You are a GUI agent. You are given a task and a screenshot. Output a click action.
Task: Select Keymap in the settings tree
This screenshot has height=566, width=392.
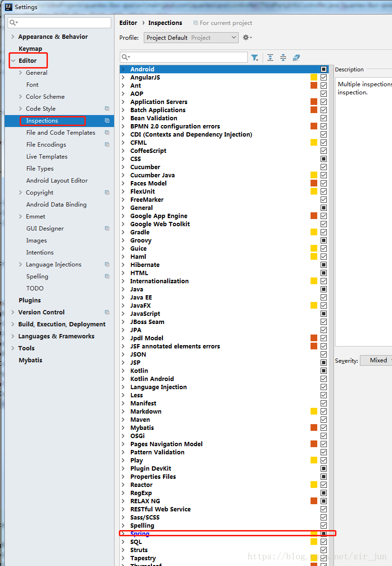(x=30, y=48)
